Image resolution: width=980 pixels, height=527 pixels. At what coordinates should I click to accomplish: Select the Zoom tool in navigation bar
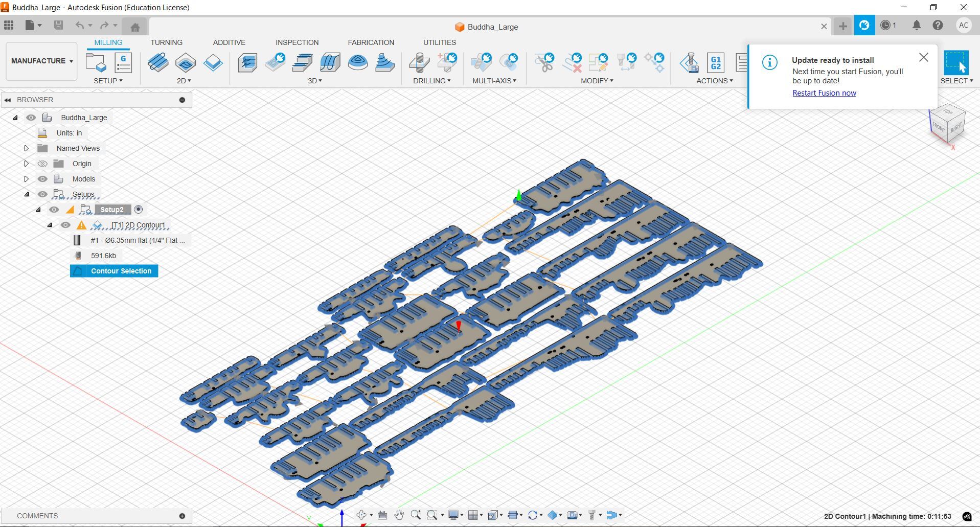[416, 515]
